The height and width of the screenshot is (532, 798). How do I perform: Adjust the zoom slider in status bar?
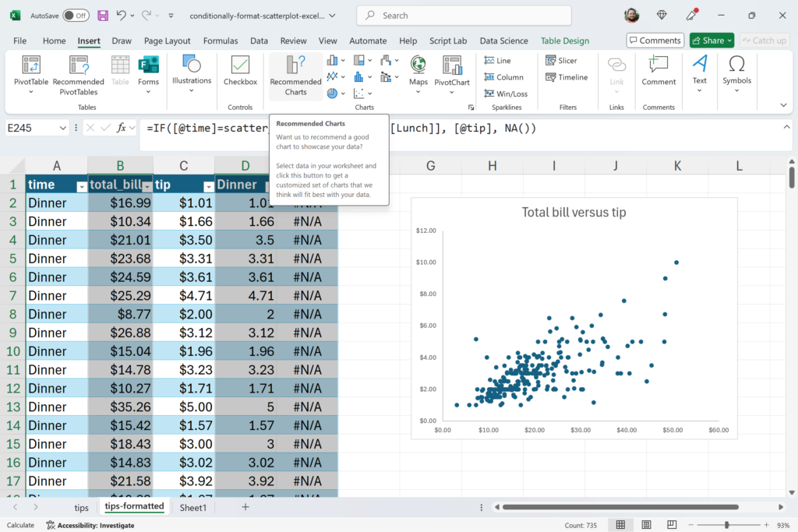tap(726, 525)
